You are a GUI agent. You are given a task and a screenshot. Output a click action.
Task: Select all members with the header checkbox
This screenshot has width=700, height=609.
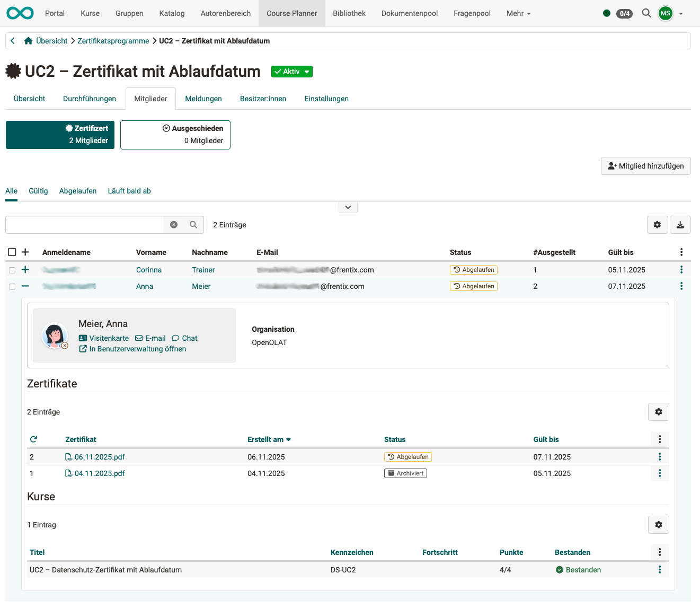pos(12,252)
